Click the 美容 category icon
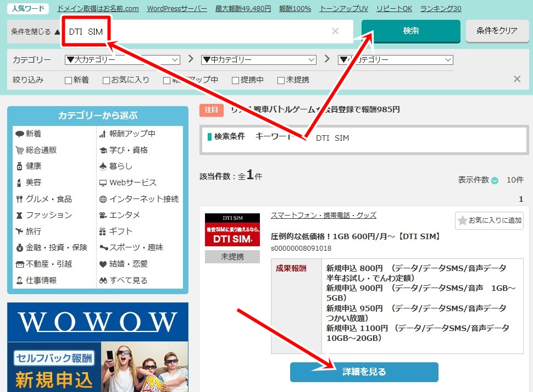The height and width of the screenshot is (392, 533). 19,183
